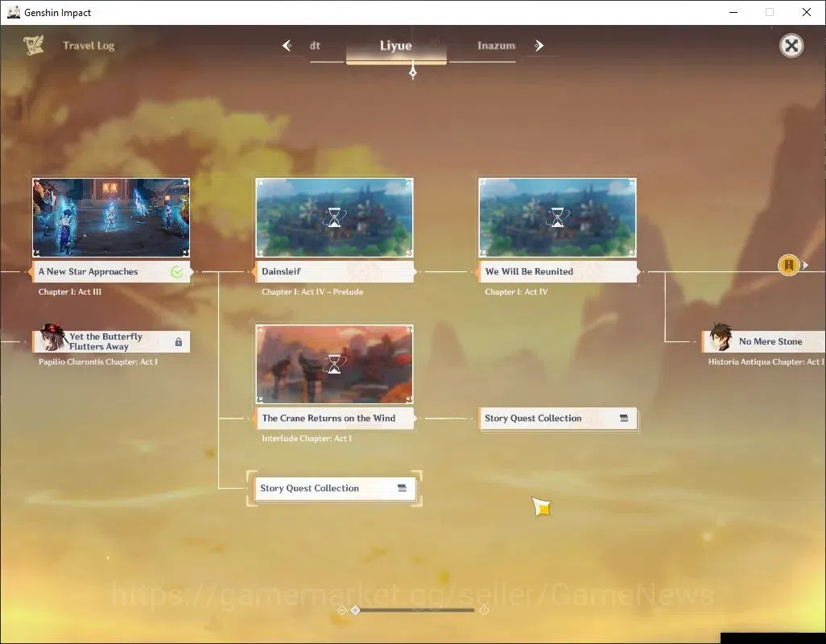Open The Crane Returns on the Wind thumbnail

pyautogui.click(x=335, y=364)
